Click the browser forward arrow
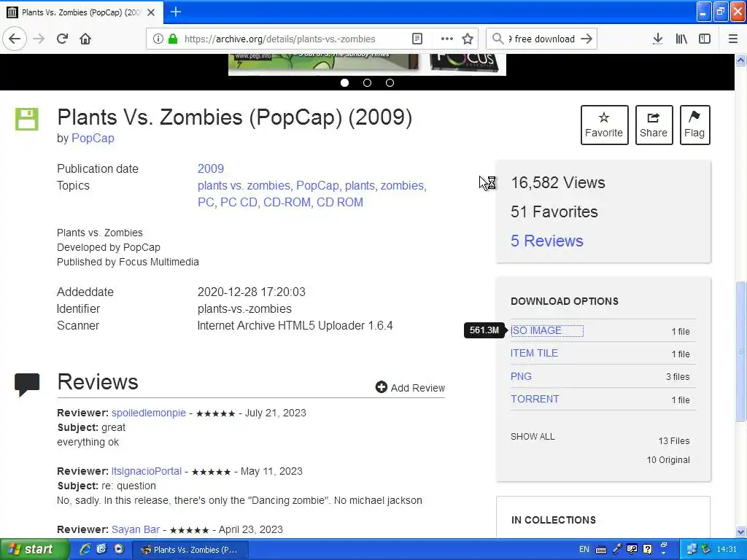Screen dimensions: 747x560 pos(39,39)
